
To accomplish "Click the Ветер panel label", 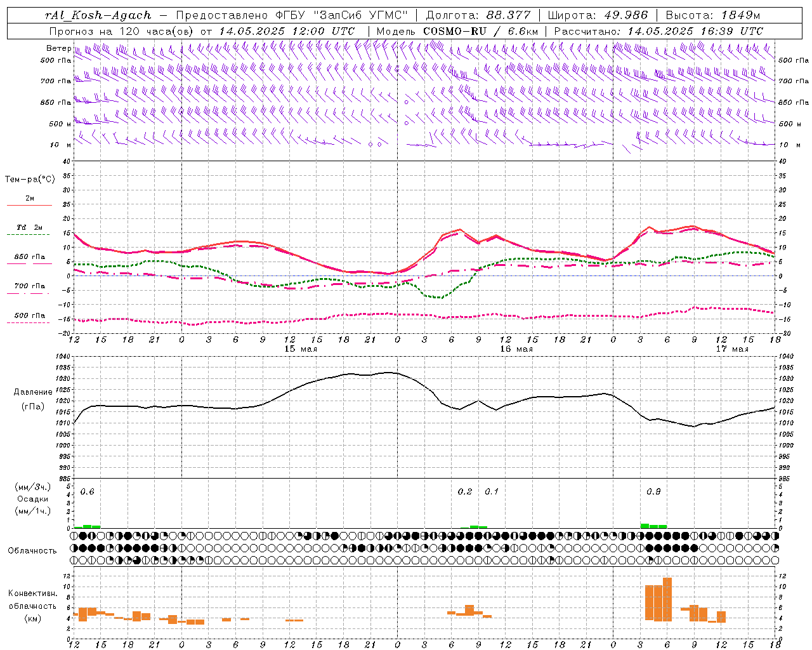I will [x=58, y=48].
